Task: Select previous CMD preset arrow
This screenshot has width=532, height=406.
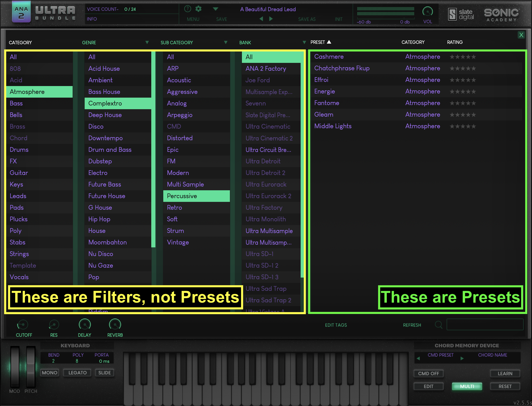Action: 418,358
